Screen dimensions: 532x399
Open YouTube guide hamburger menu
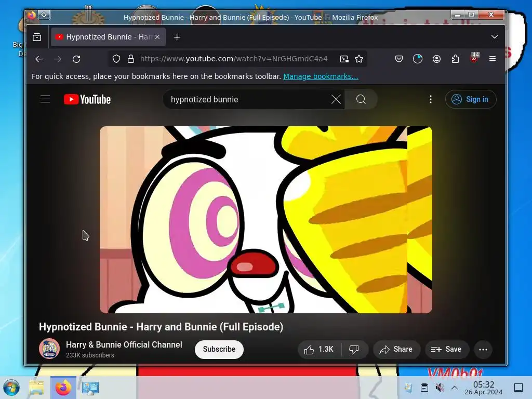tap(45, 99)
